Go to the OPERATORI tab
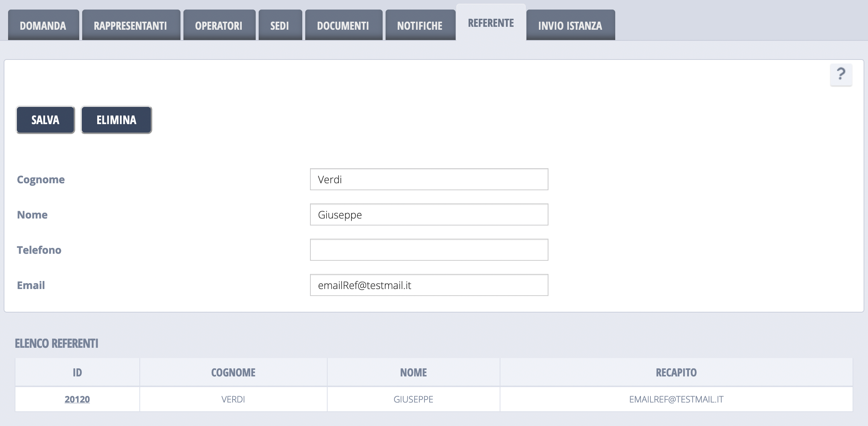 [219, 25]
